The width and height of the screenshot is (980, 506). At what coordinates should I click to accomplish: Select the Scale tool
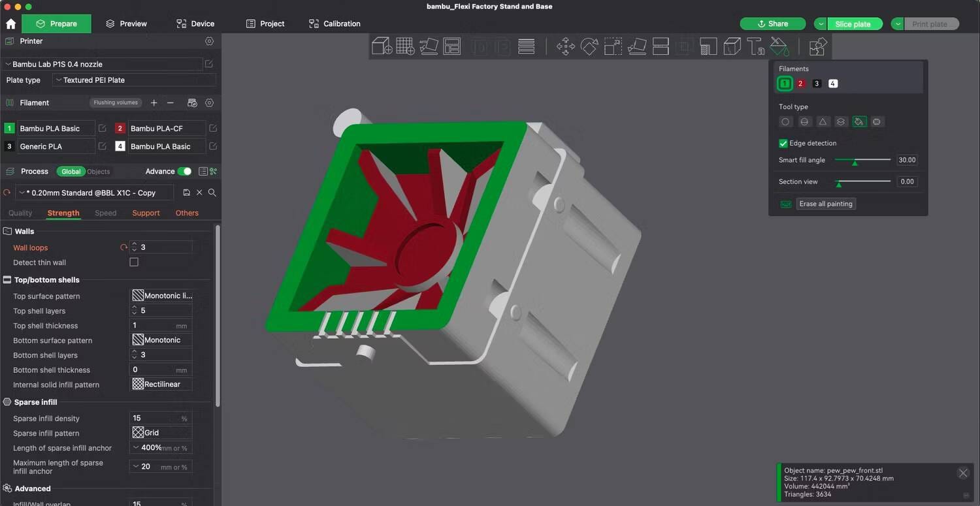click(x=613, y=46)
